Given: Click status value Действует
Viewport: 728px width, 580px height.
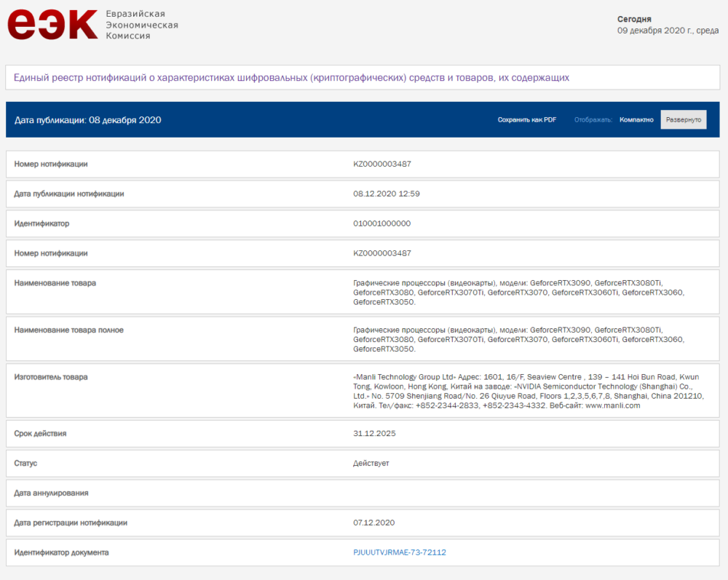Looking at the screenshot, I should [x=371, y=463].
